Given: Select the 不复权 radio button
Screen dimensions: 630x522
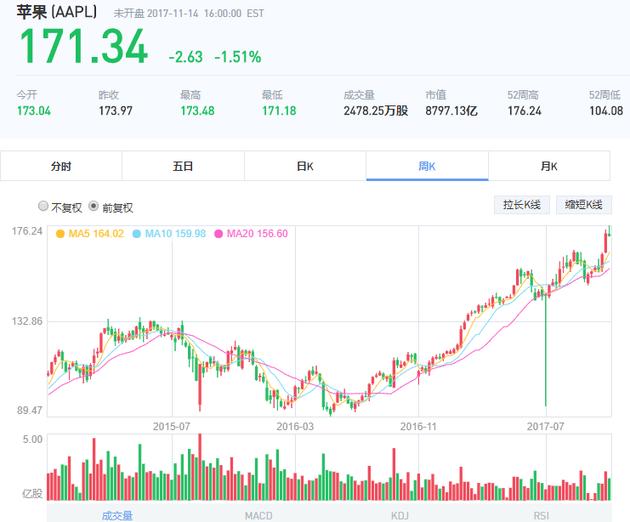Looking at the screenshot, I should click(43, 206).
